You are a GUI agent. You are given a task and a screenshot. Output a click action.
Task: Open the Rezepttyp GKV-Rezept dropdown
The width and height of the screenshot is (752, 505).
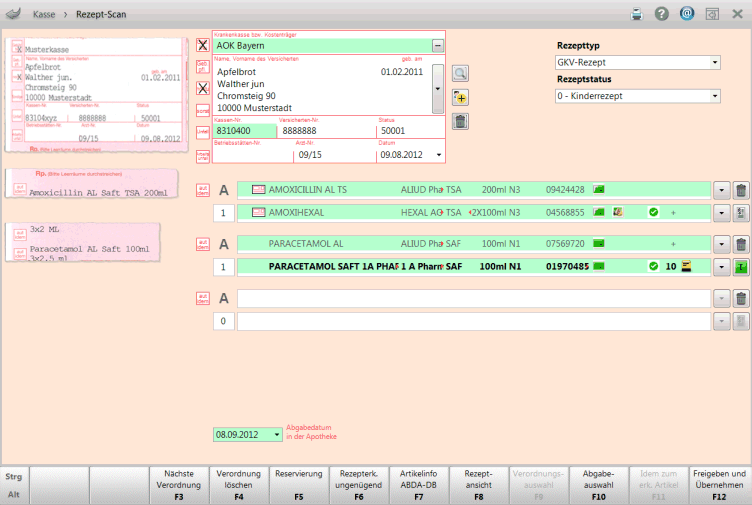(x=715, y=62)
